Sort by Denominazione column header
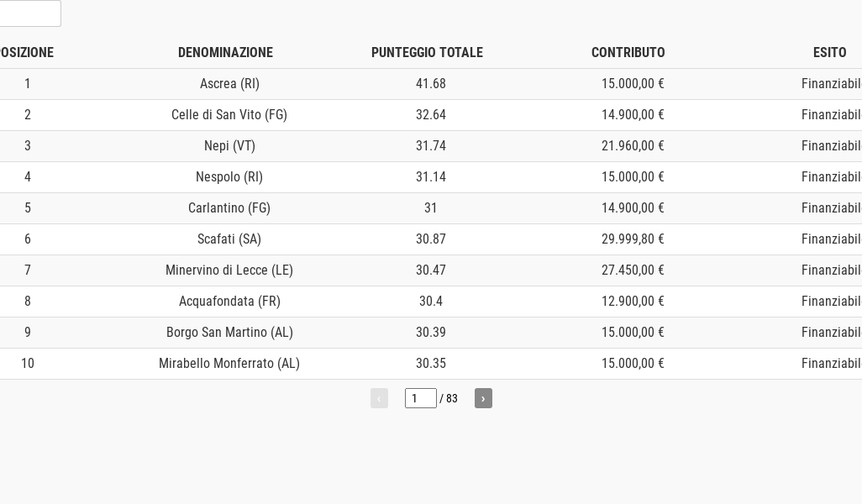The image size is (862, 504). (x=225, y=52)
